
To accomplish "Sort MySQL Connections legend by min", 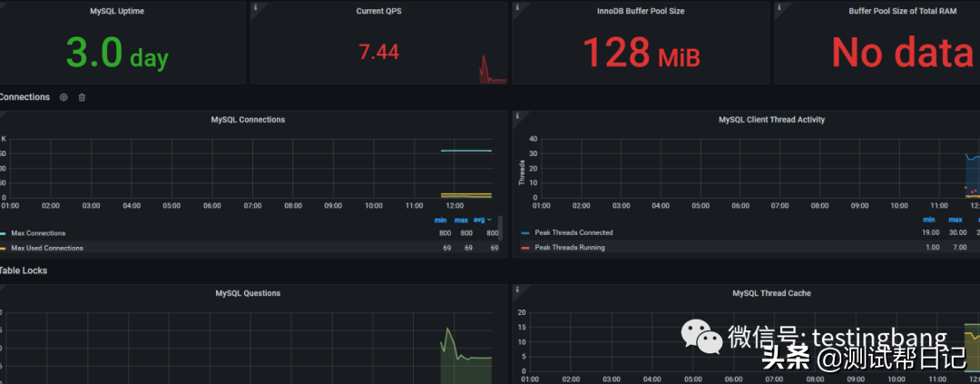I will click(441, 221).
